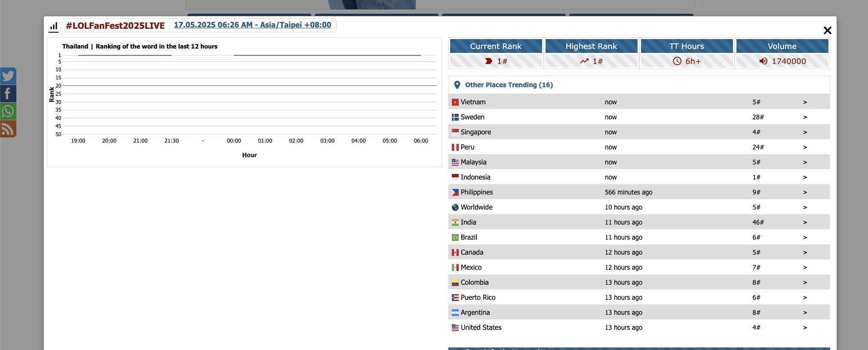868x350 pixels.
Task: Click the 24# rank for Peru
Action: point(758,147)
